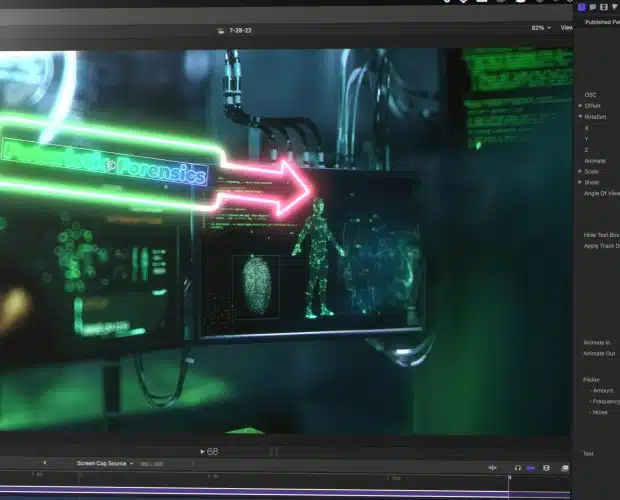
Task: Collapse the Rotation parameter
Action: coord(580,117)
